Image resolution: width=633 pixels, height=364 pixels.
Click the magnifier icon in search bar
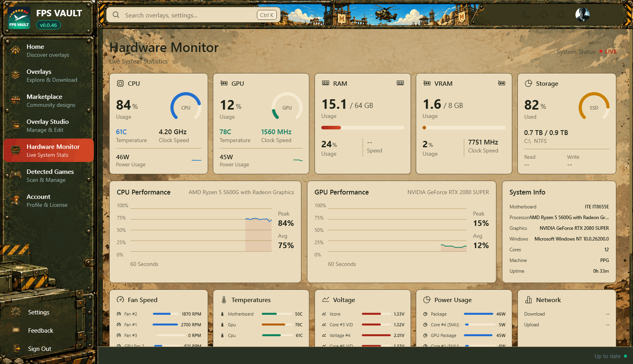tap(116, 15)
